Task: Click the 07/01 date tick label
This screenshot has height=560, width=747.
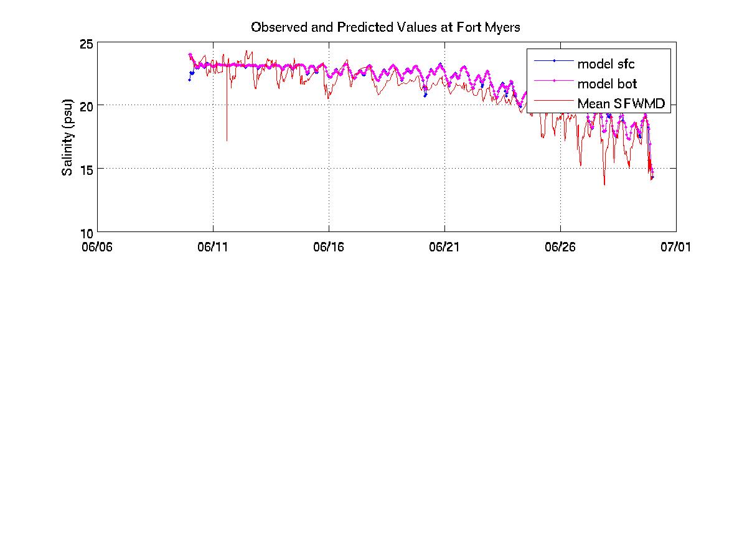Action: [676, 246]
